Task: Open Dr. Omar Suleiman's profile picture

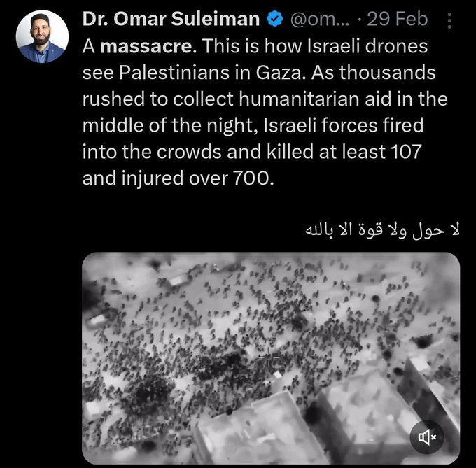Action: pyautogui.click(x=41, y=36)
